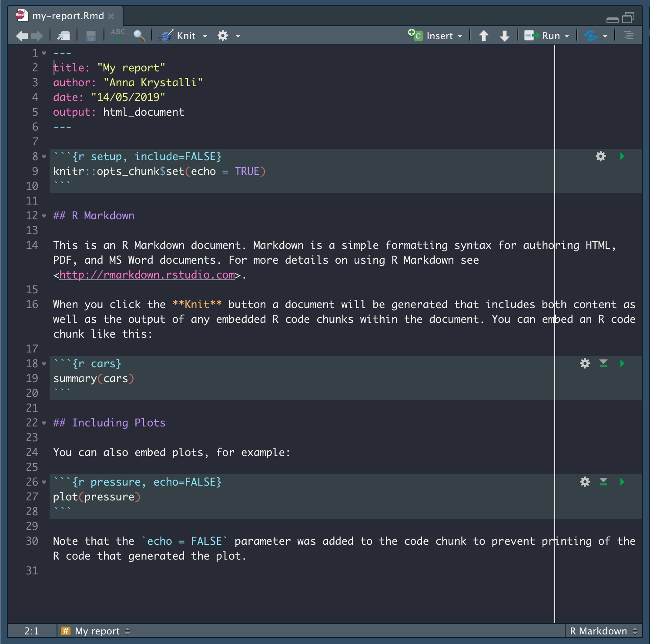Click the {r cars} chunk header
650x644 pixels.
tap(87, 364)
